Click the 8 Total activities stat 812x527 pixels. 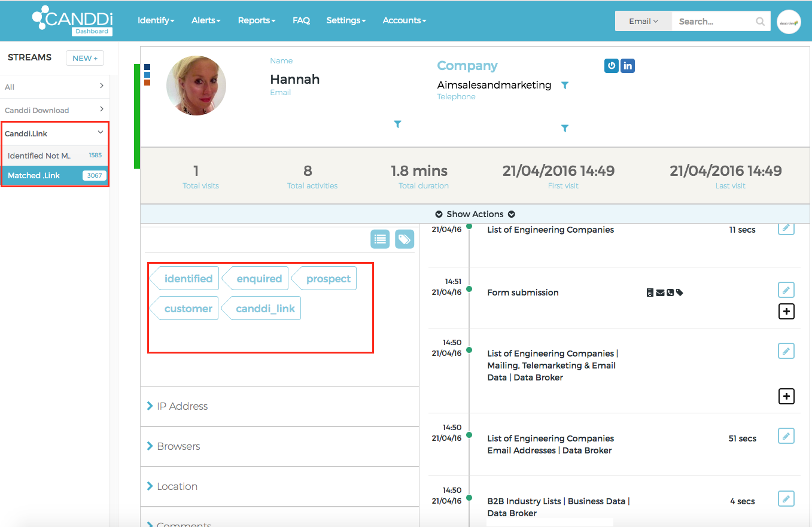tap(312, 176)
